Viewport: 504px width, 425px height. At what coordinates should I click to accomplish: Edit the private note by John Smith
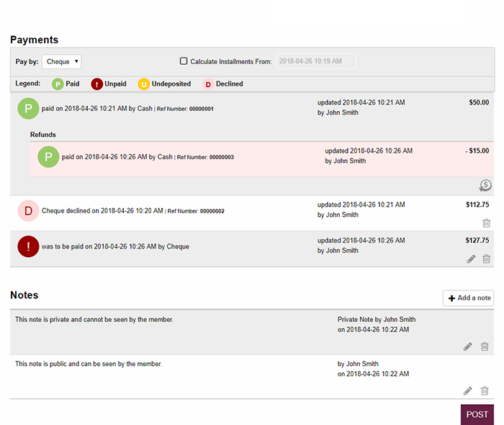click(x=468, y=346)
